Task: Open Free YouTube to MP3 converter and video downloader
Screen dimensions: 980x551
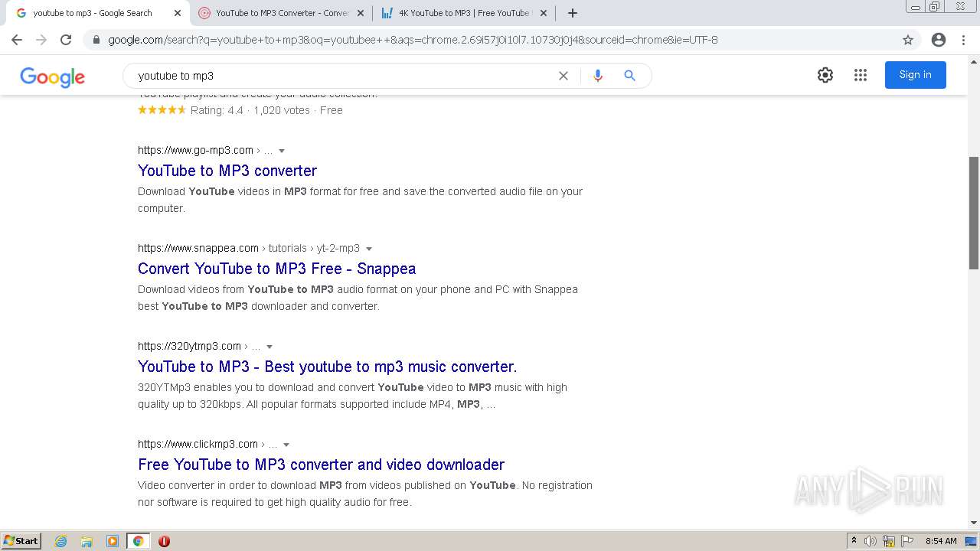Action: (x=321, y=465)
